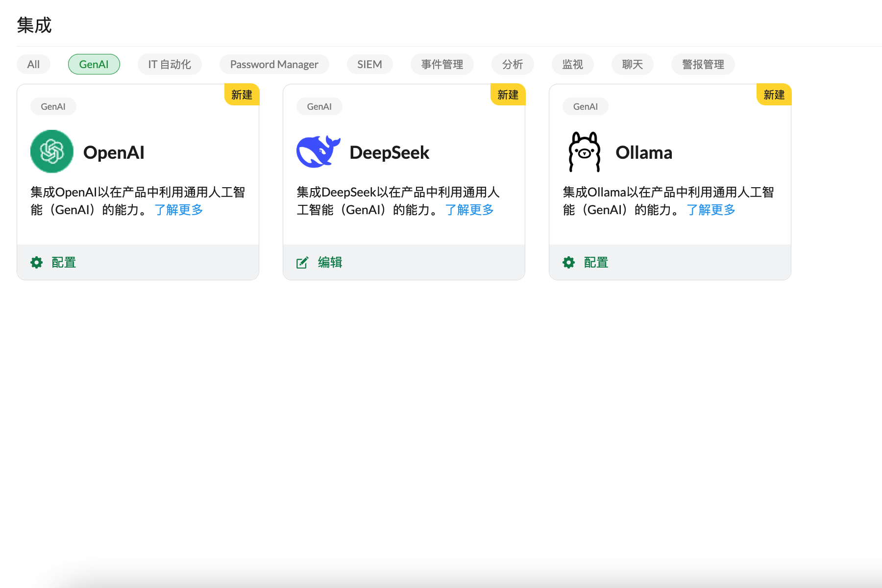Open 了解更多 link for DeepSeek

(469, 210)
